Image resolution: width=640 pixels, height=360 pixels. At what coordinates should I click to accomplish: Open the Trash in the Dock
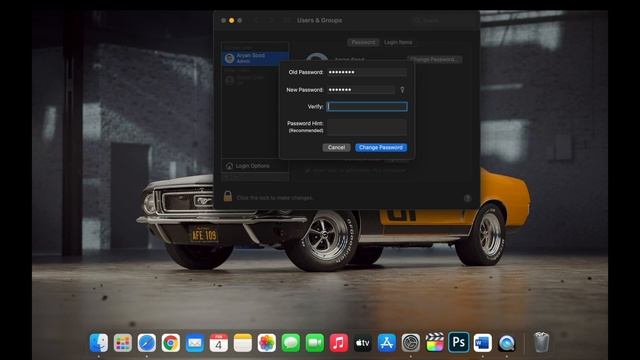(x=541, y=342)
